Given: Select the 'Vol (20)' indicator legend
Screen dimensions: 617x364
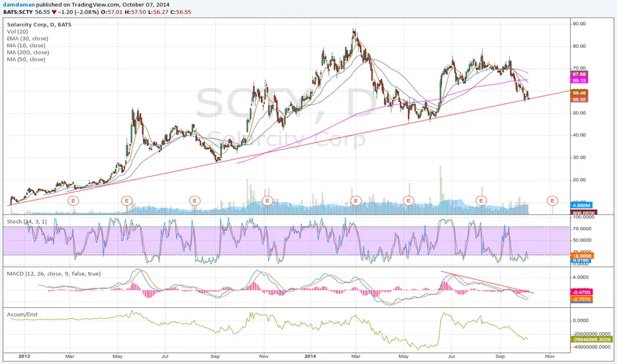Looking at the screenshot, I should click(17, 32).
